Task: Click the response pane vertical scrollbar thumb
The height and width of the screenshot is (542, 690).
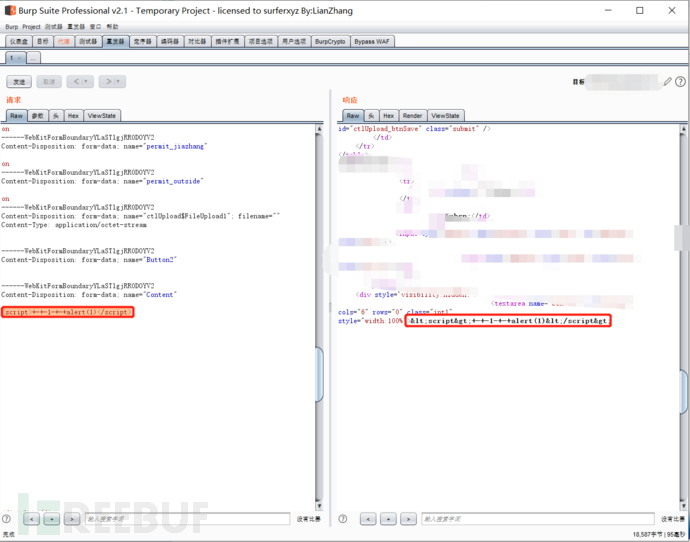Action: (x=683, y=392)
